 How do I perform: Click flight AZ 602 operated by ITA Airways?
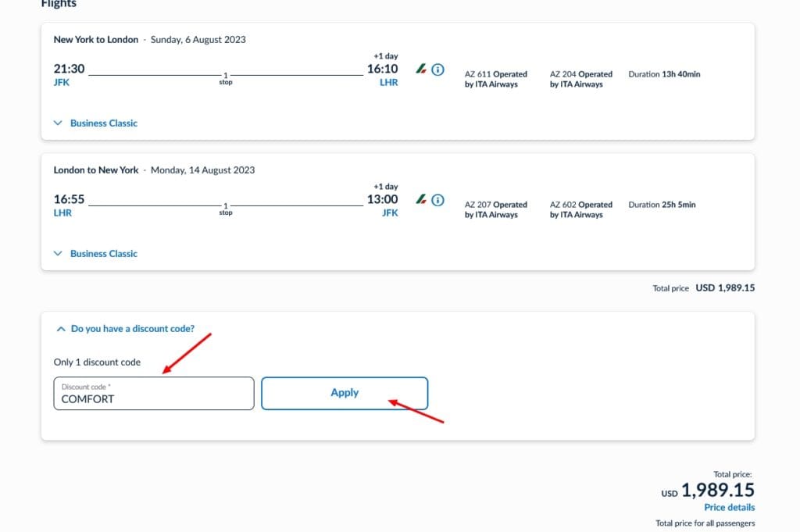[580, 209]
